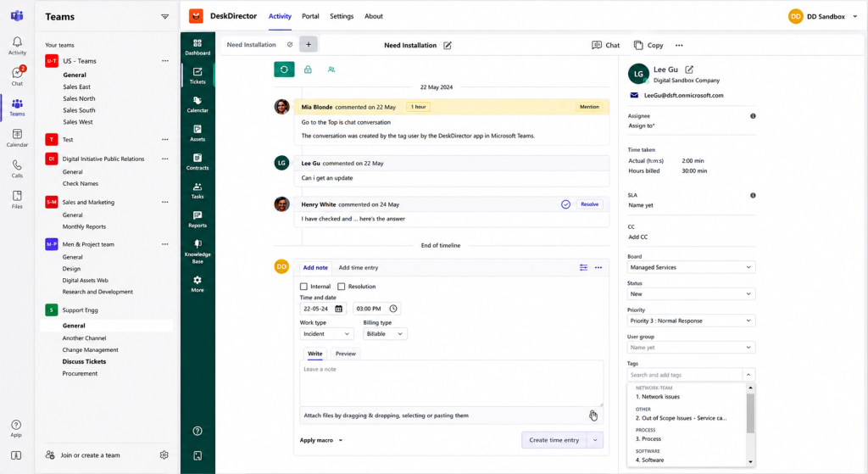Select tag 1. Network issues
The width and height of the screenshot is (868, 474).
pyautogui.click(x=658, y=397)
